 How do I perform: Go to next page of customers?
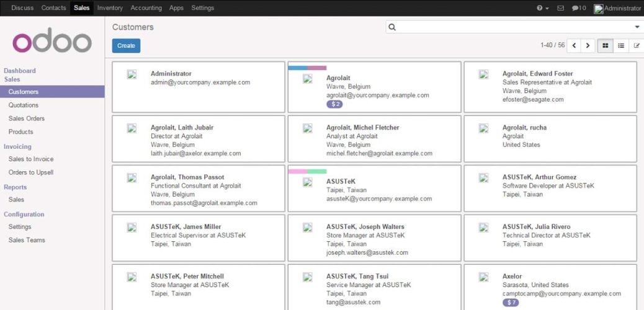pos(588,46)
